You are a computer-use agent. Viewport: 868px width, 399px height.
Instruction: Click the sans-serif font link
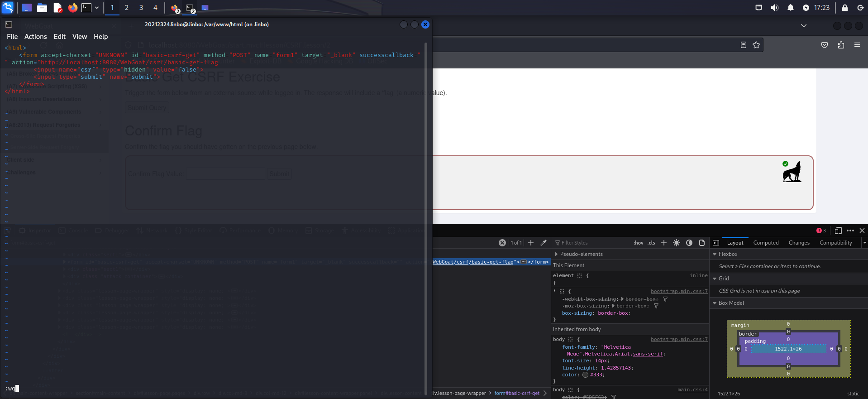[x=648, y=354]
